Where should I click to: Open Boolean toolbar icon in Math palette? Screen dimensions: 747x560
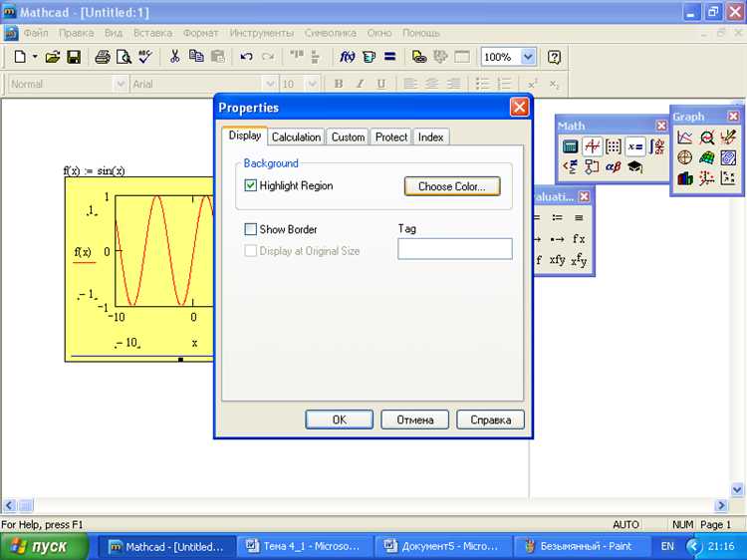point(571,166)
